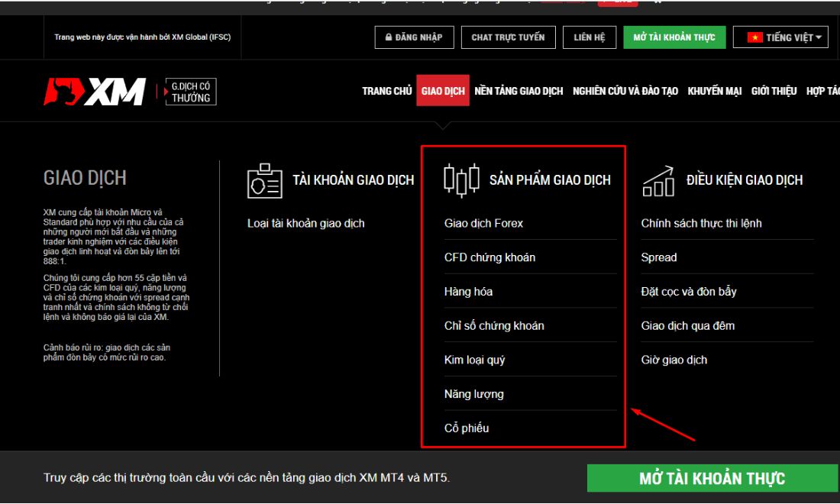Open the Năng lượng link
This screenshot has height=504, width=840.
(474, 394)
